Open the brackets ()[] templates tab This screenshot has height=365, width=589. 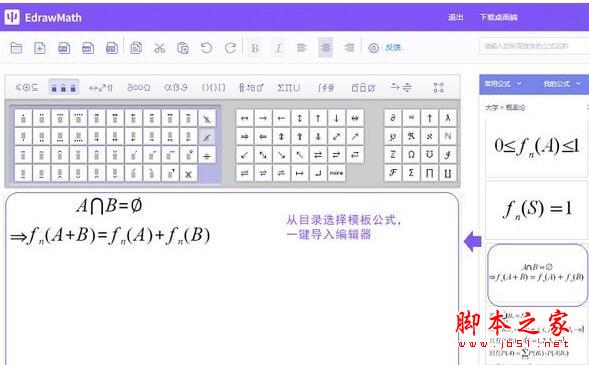tap(213, 87)
